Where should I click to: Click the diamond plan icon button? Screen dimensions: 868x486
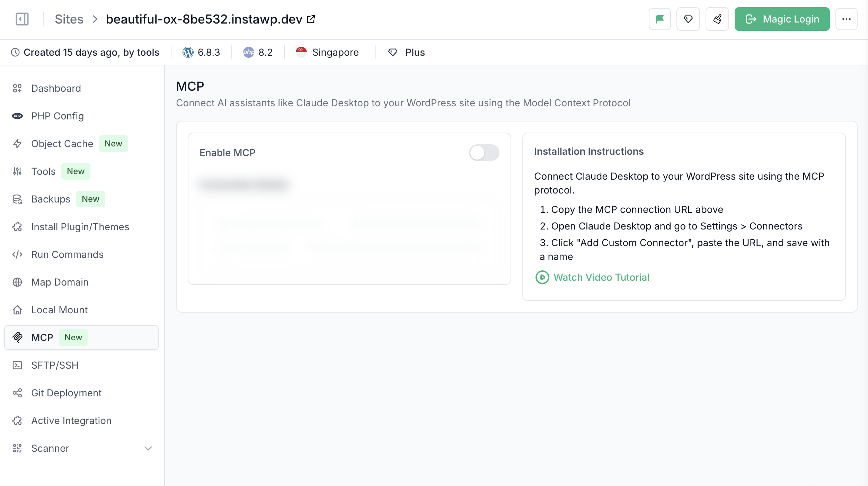coord(688,19)
